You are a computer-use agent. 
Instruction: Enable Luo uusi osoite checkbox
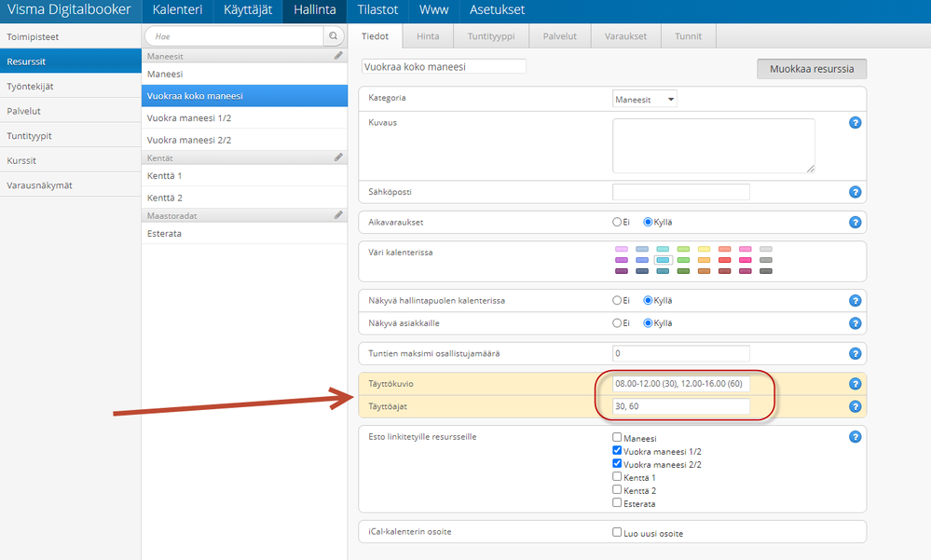(x=617, y=533)
